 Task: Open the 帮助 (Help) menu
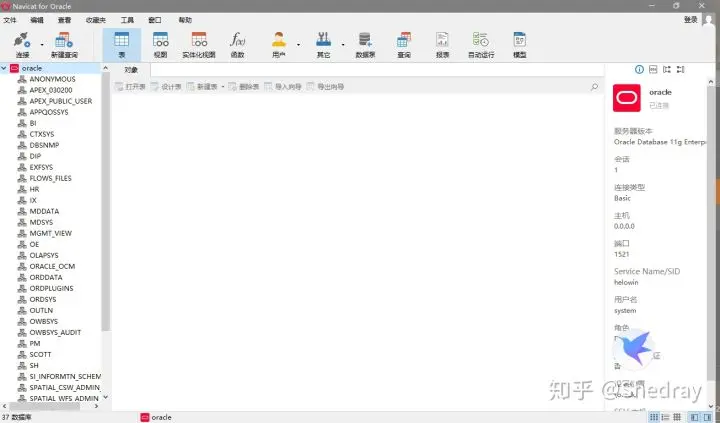185,20
